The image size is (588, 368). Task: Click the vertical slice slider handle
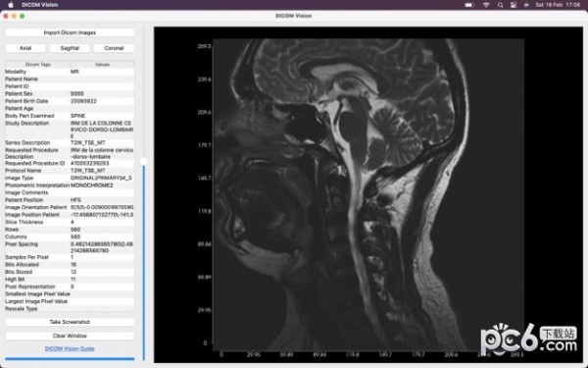point(144,162)
